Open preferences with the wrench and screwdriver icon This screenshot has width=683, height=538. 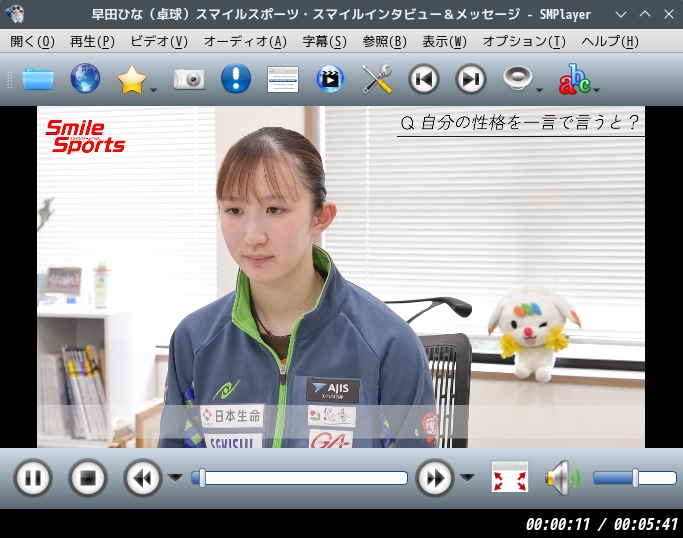pyautogui.click(x=377, y=79)
